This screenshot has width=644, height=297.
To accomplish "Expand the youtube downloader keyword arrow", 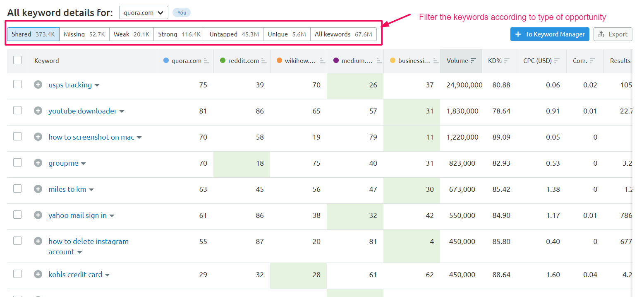I will 122,112.
